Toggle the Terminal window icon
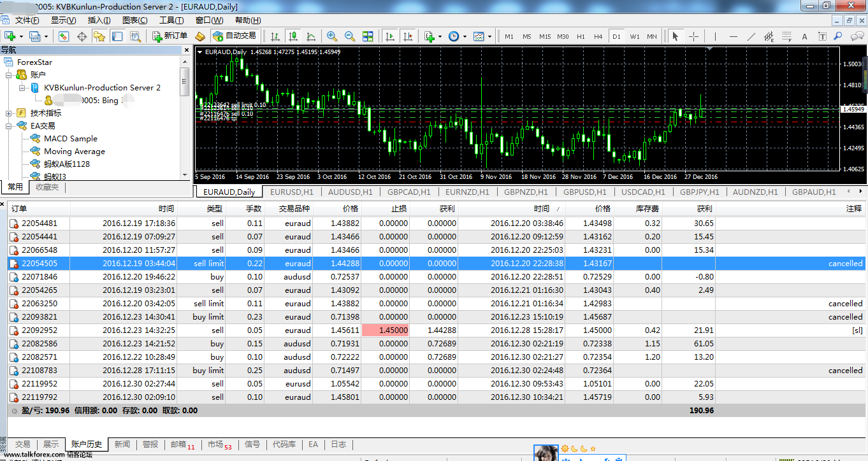This screenshot has height=461, width=868. click(117, 36)
